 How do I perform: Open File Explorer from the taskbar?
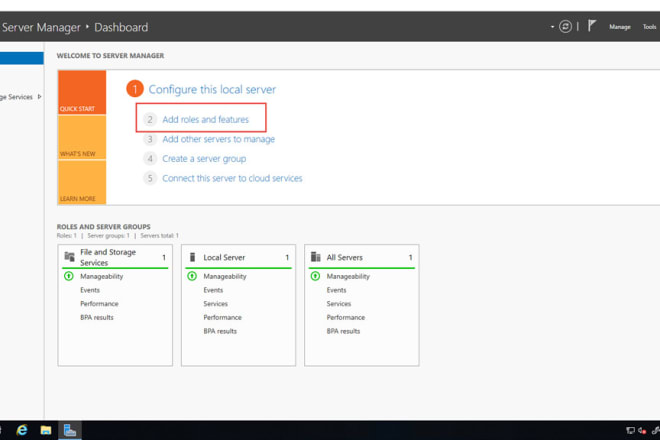[46, 430]
